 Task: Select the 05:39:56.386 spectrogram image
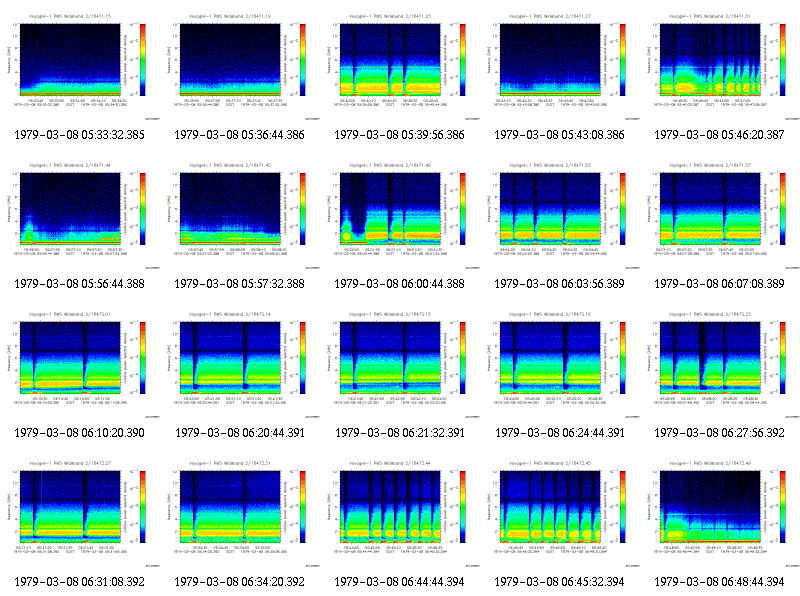pos(399,65)
